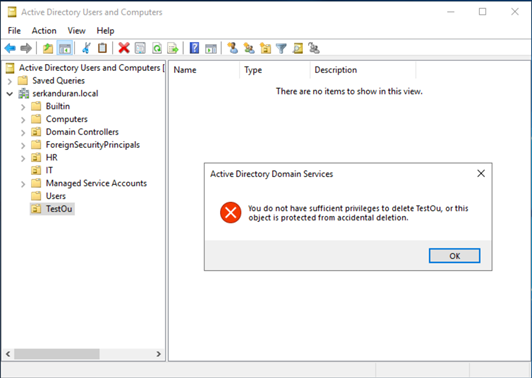Click the Create new user icon
532x378 pixels.
pos(232,48)
